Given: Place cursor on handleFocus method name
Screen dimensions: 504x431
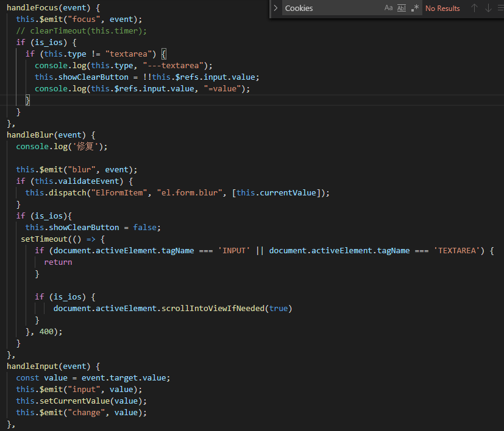Looking at the screenshot, I should [32, 7].
